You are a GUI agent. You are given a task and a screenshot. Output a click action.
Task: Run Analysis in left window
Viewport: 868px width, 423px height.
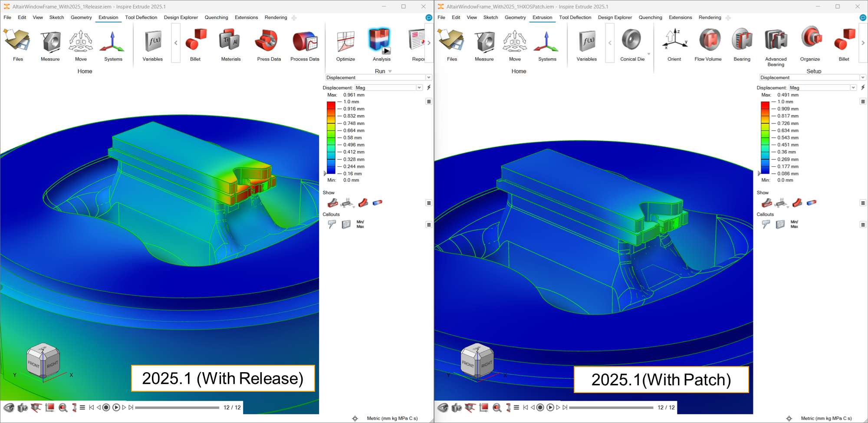coord(381,45)
